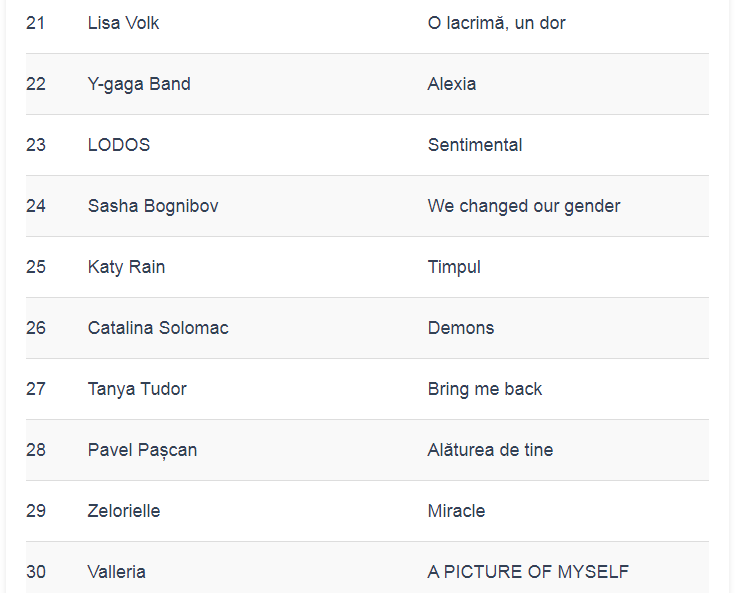
Task: Select the song Sentimental
Action: click(475, 145)
